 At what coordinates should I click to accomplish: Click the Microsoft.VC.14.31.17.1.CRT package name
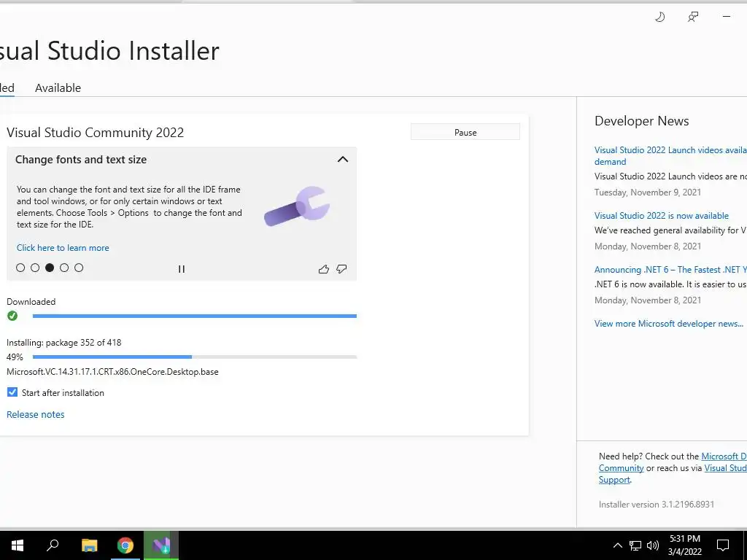pyautogui.click(x=112, y=372)
